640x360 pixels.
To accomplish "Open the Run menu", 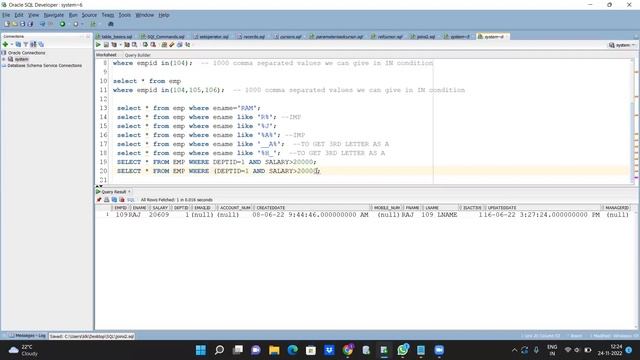I will coord(73,15).
